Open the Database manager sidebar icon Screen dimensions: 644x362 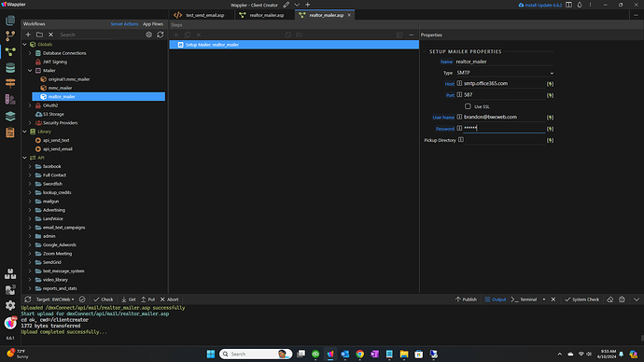pos(10,68)
